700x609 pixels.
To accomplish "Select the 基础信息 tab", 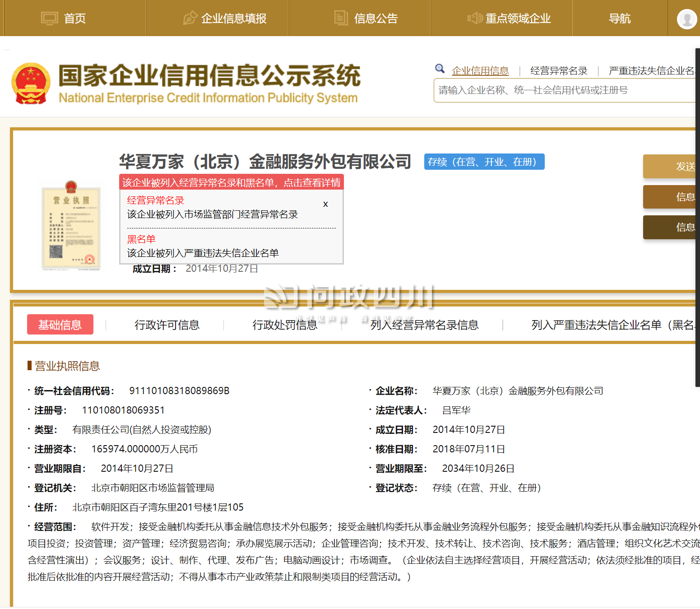I will click(60, 325).
